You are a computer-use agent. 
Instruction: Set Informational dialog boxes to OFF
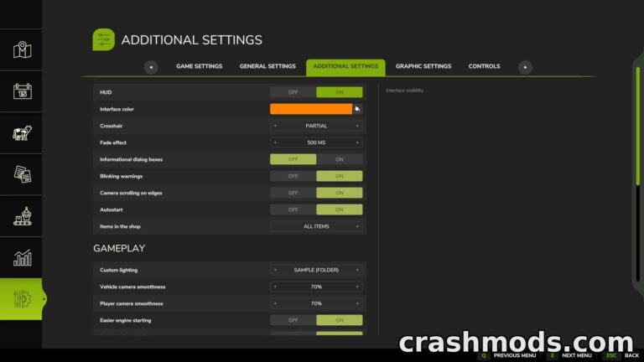tap(293, 159)
